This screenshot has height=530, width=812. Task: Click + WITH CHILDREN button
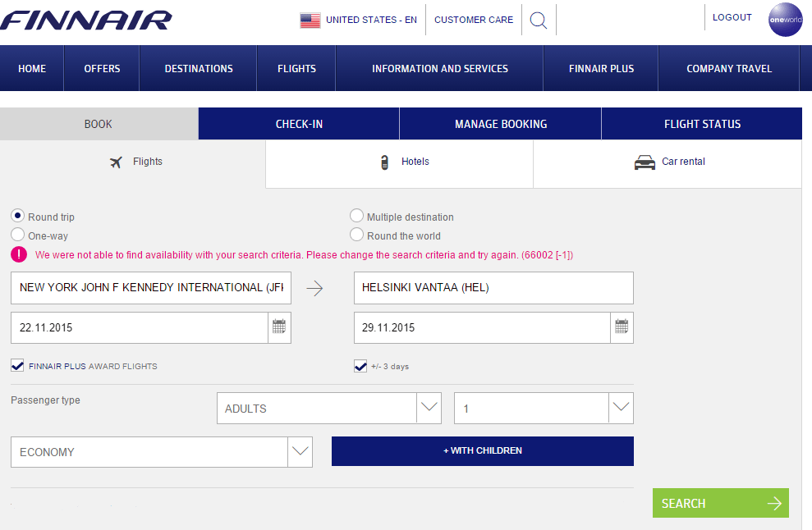tap(483, 450)
